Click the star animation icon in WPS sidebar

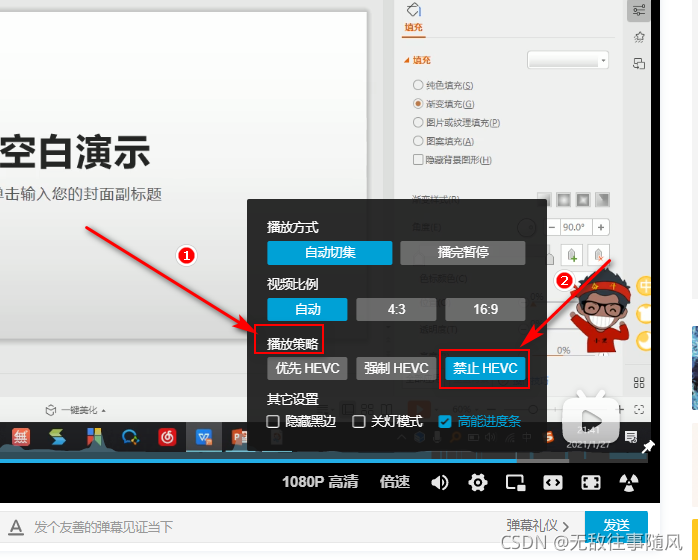(639, 37)
